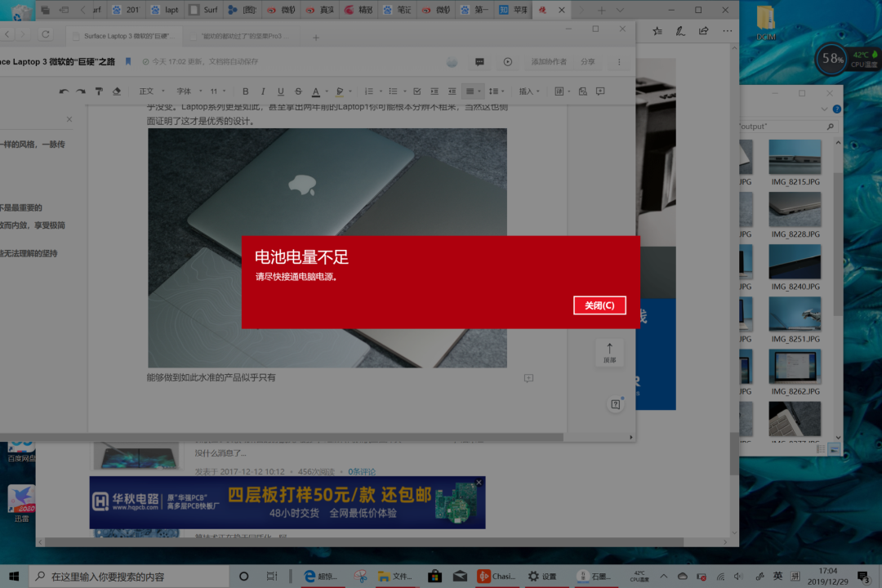Apply the highlight color marker
882x588 pixels.
(x=340, y=91)
